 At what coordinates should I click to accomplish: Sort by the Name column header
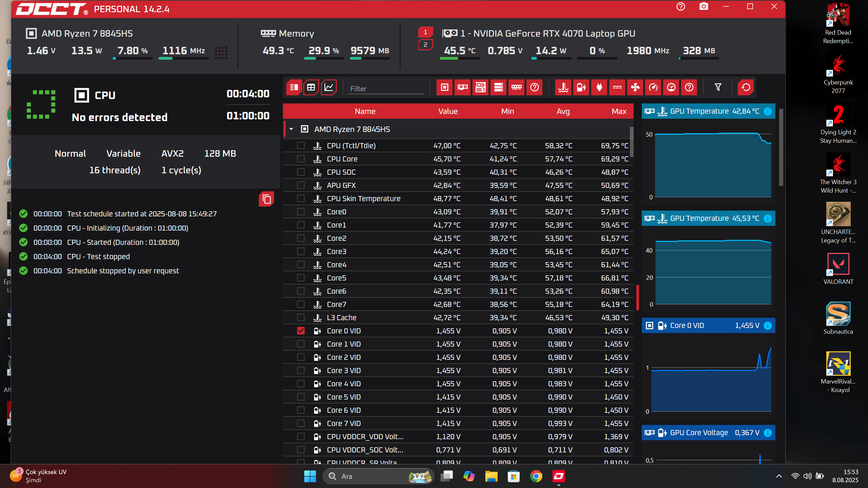pos(365,111)
